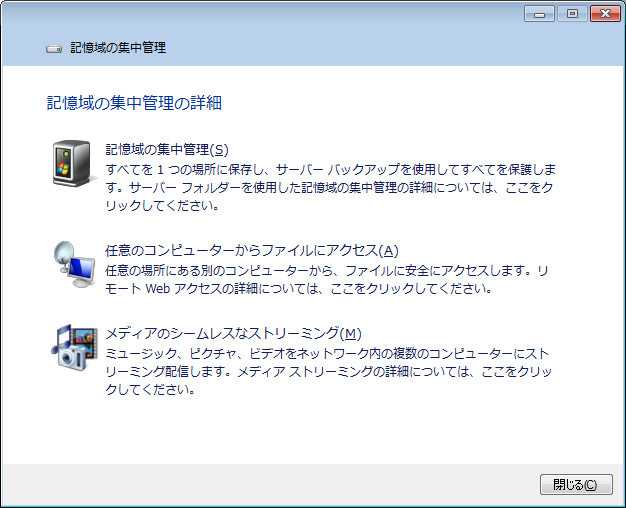Click the 閉じる(C) button

click(x=576, y=484)
